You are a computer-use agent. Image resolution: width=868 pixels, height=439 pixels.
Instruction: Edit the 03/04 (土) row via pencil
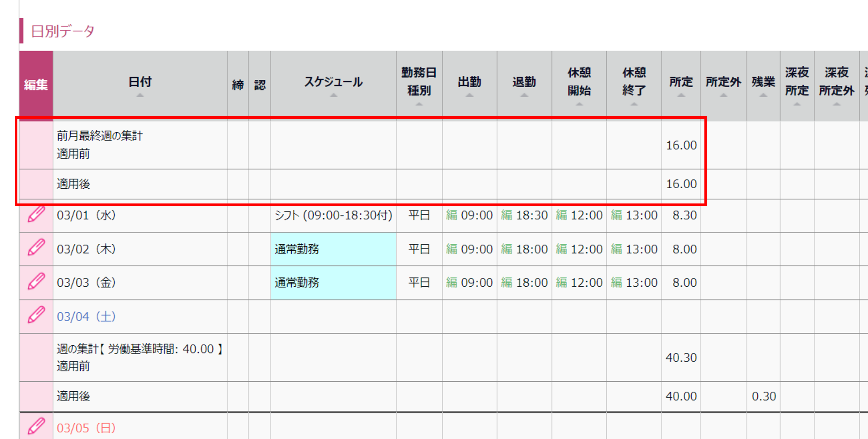click(36, 315)
